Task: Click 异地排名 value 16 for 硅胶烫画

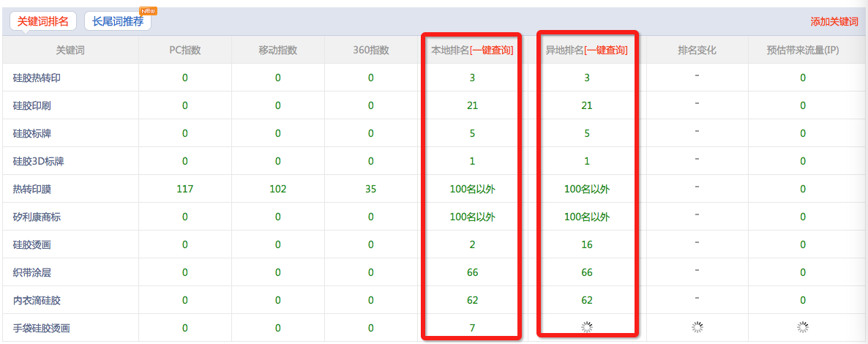Action: [x=587, y=244]
